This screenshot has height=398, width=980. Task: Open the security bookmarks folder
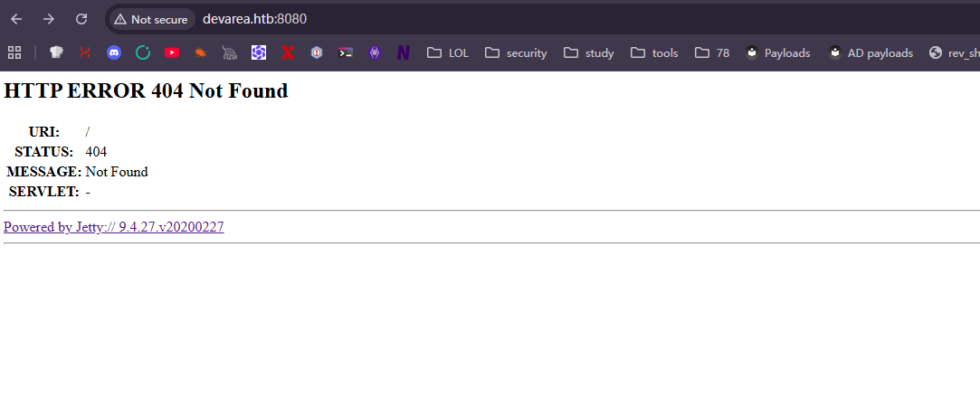(516, 53)
